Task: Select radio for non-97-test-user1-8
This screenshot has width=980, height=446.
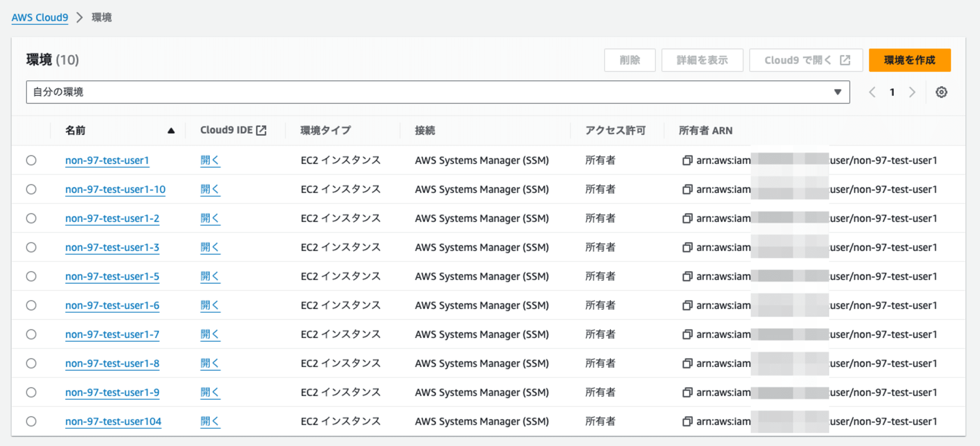Action: pyautogui.click(x=31, y=363)
